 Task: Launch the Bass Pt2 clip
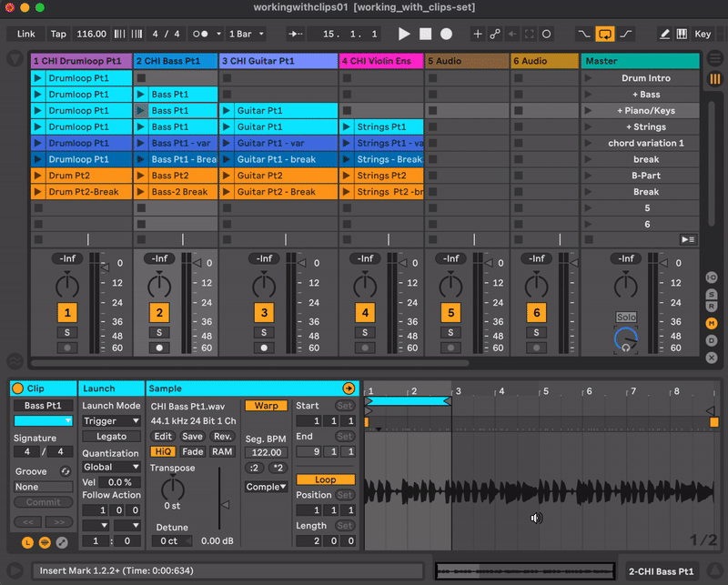click(x=141, y=176)
